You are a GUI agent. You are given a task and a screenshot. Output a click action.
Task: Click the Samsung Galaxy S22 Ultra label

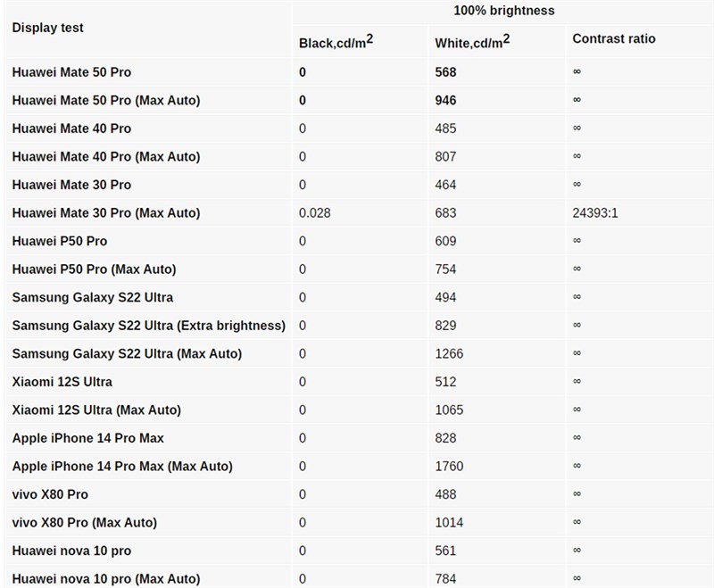(93, 297)
